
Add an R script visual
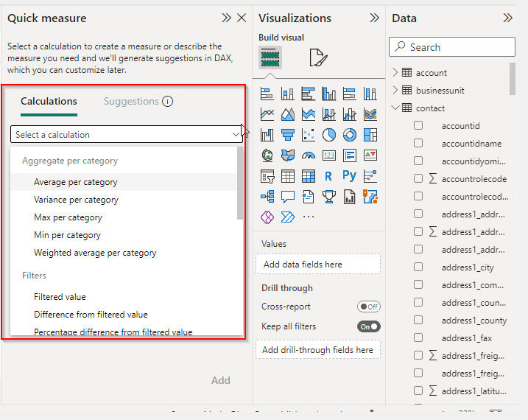[329, 176]
